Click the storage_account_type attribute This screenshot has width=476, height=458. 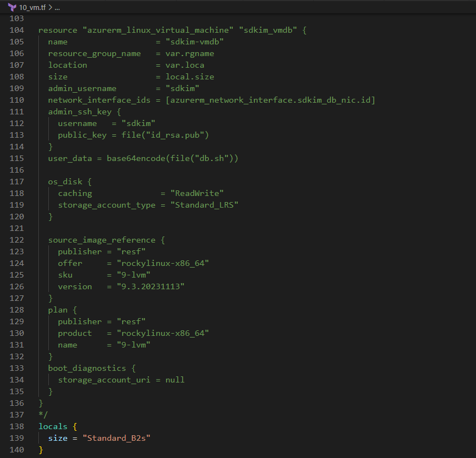tap(107, 205)
